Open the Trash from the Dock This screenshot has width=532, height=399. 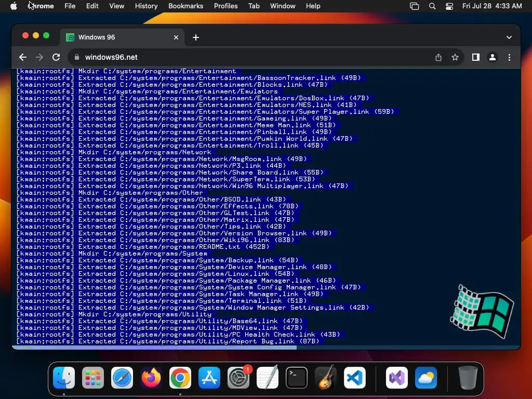(468, 378)
